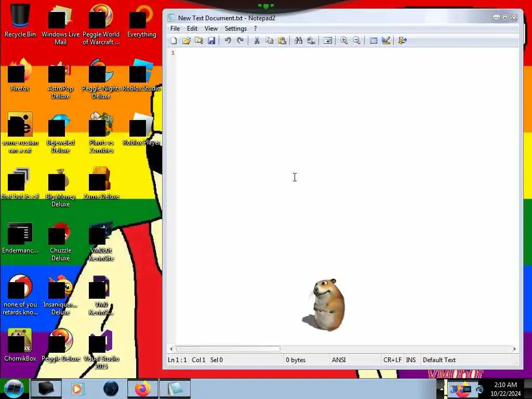Click the 'CR+LF' line ending entry

click(x=392, y=360)
